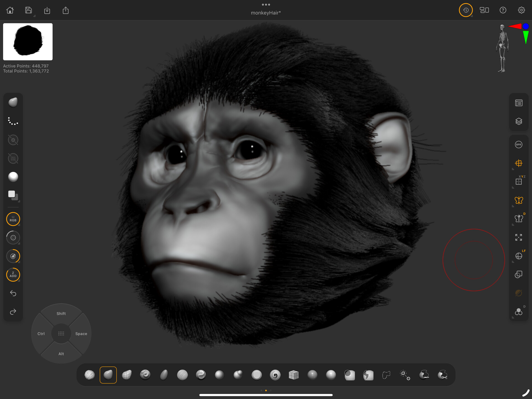Viewport: 532px width, 399px height.
Task: Toggle the Zadd sculpting mode button
Action: tap(13, 275)
